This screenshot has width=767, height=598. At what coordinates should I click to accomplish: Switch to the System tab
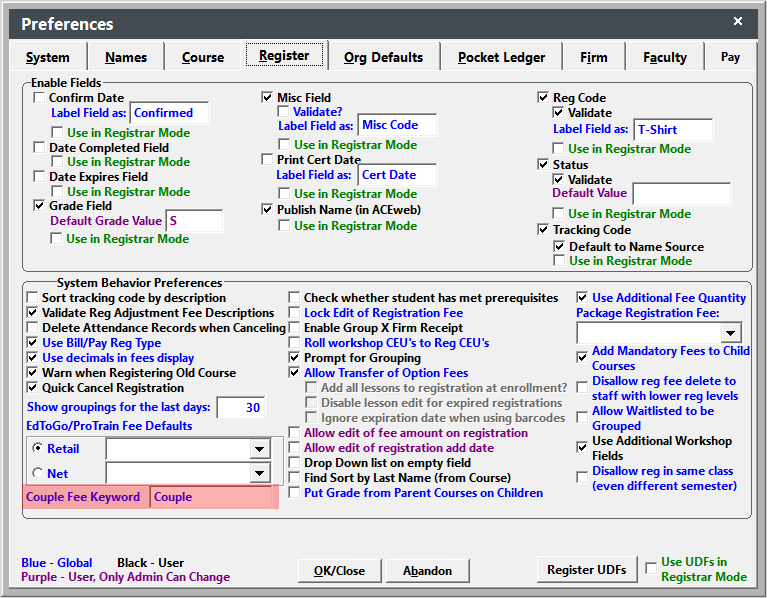point(47,57)
